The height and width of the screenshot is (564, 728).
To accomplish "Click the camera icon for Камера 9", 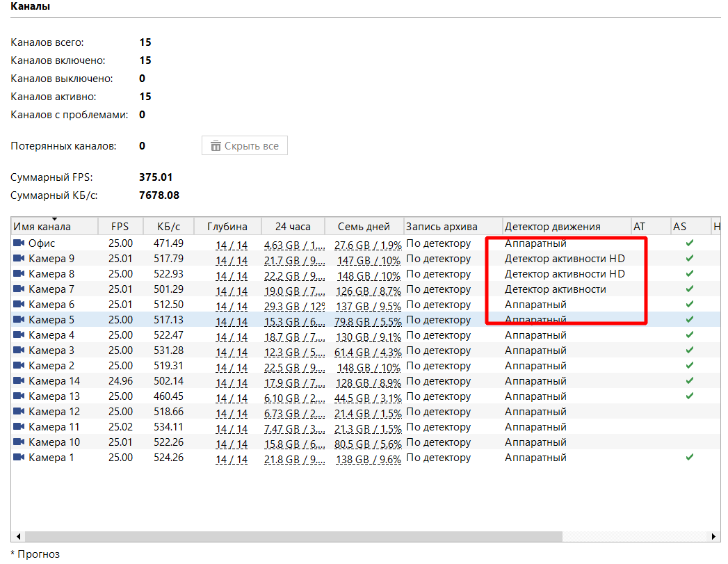I will tap(19, 259).
